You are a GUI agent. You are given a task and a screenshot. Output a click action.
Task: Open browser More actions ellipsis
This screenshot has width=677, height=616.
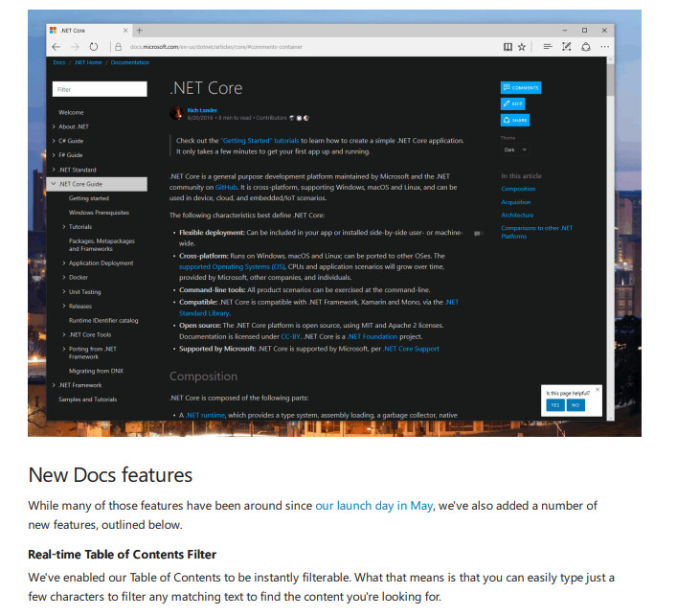coord(605,47)
